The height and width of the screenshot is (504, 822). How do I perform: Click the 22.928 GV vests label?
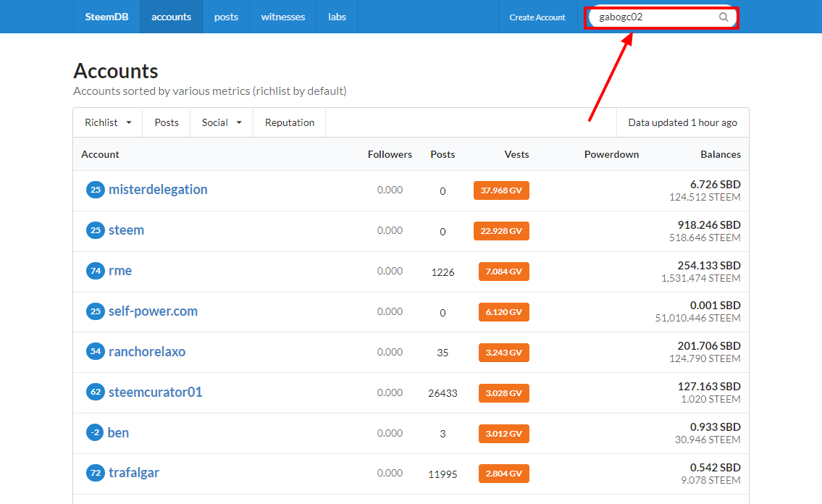[501, 231]
